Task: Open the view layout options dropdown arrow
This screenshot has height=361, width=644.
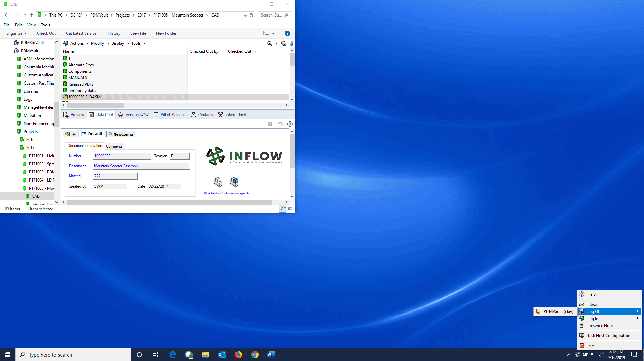Action: (x=273, y=33)
